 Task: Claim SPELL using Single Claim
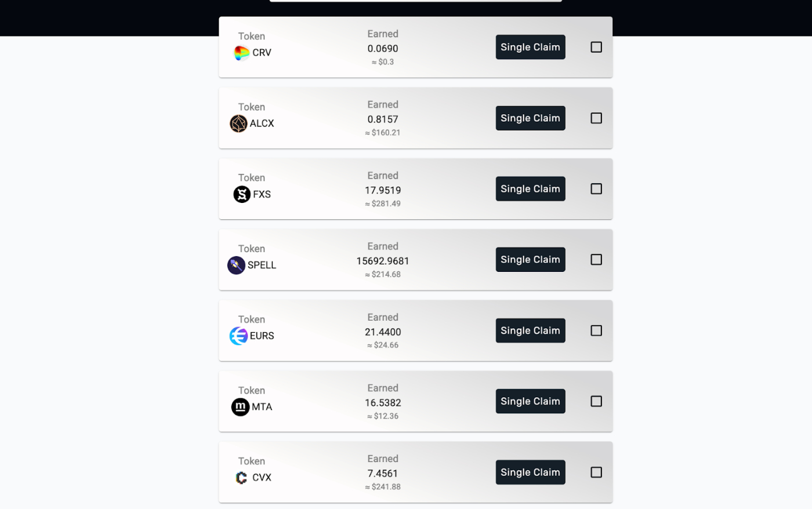point(530,260)
